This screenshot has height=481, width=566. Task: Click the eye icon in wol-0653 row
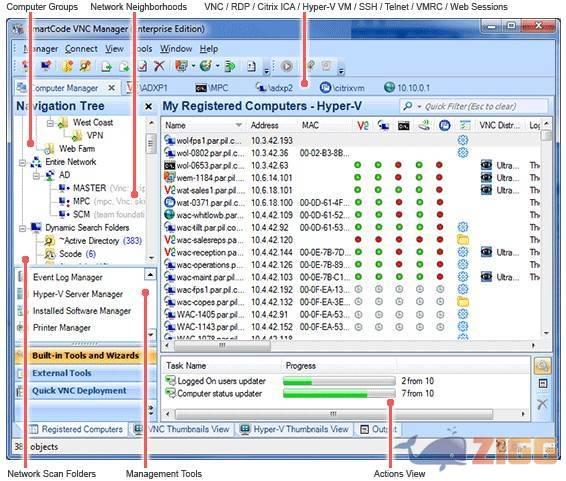[x=486, y=165]
